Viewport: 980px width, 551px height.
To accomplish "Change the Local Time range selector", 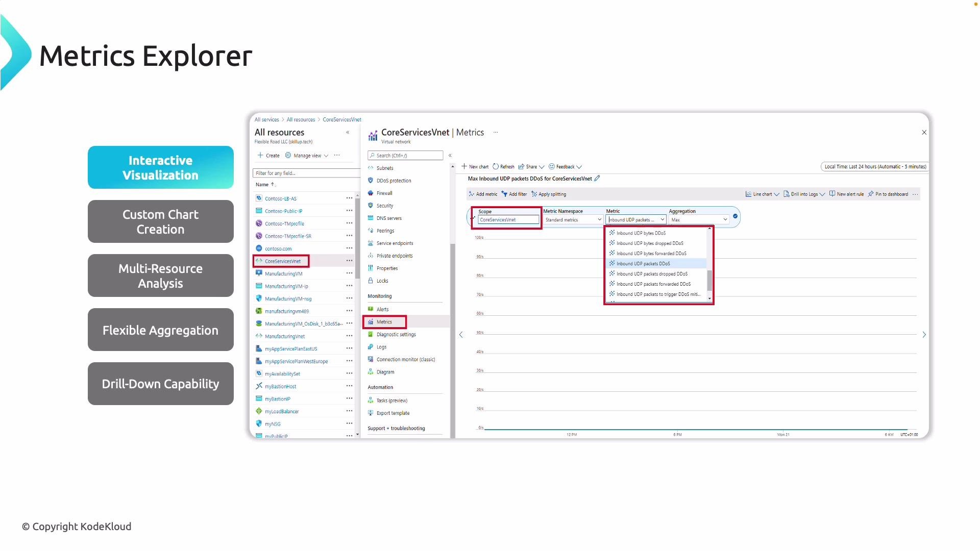I will (x=875, y=166).
